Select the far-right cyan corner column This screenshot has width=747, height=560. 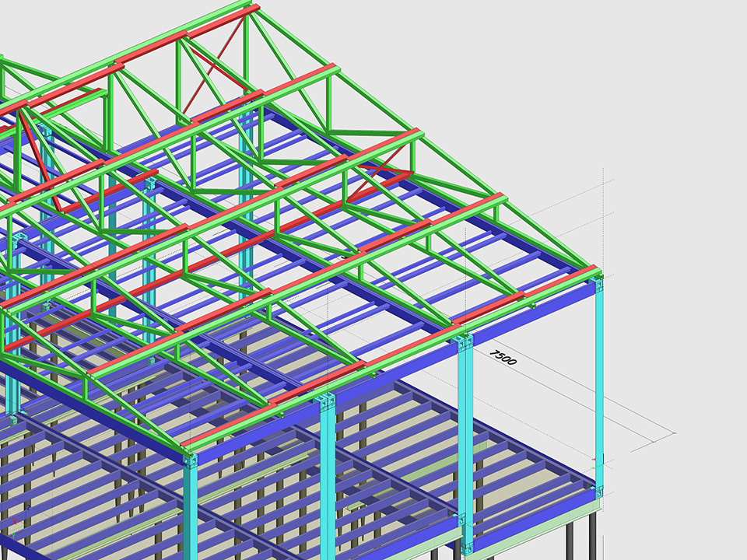point(600,373)
